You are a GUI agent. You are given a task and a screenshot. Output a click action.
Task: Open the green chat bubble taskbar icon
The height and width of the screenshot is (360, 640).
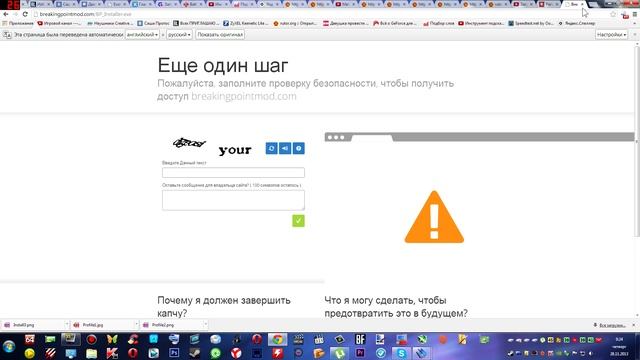point(216,353)
